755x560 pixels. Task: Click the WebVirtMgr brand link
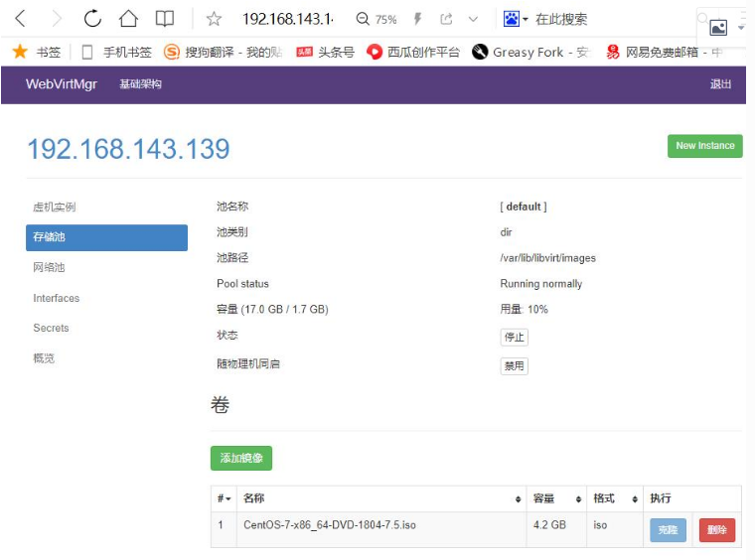coord(62,84)
